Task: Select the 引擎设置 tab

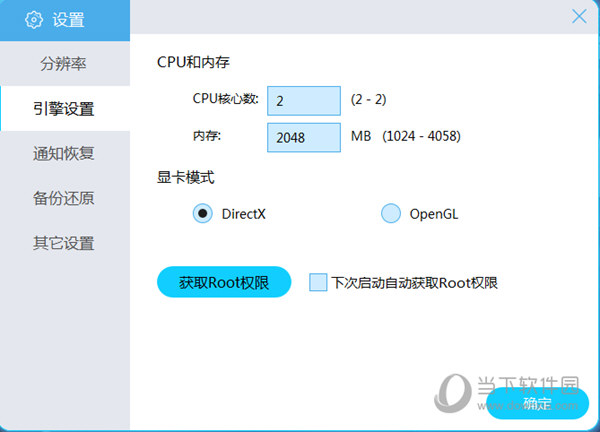Action: pyautogui.click(x=65, y=109)
